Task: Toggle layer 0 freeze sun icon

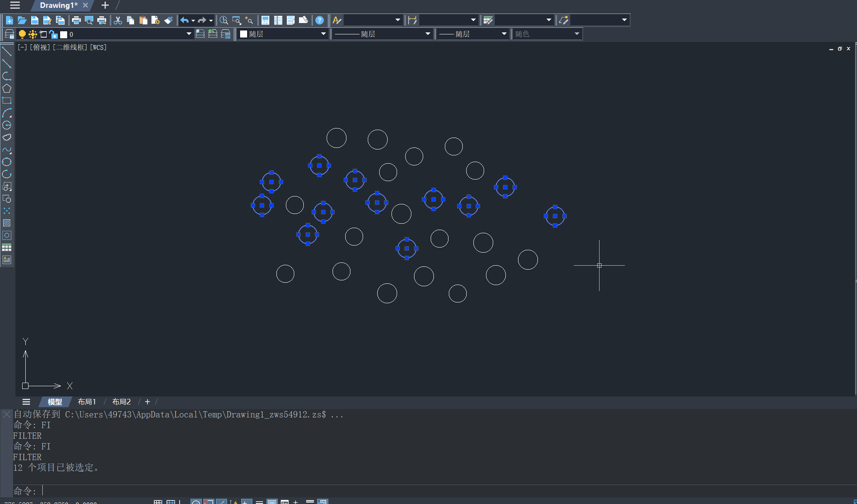Action: point(32,34)
